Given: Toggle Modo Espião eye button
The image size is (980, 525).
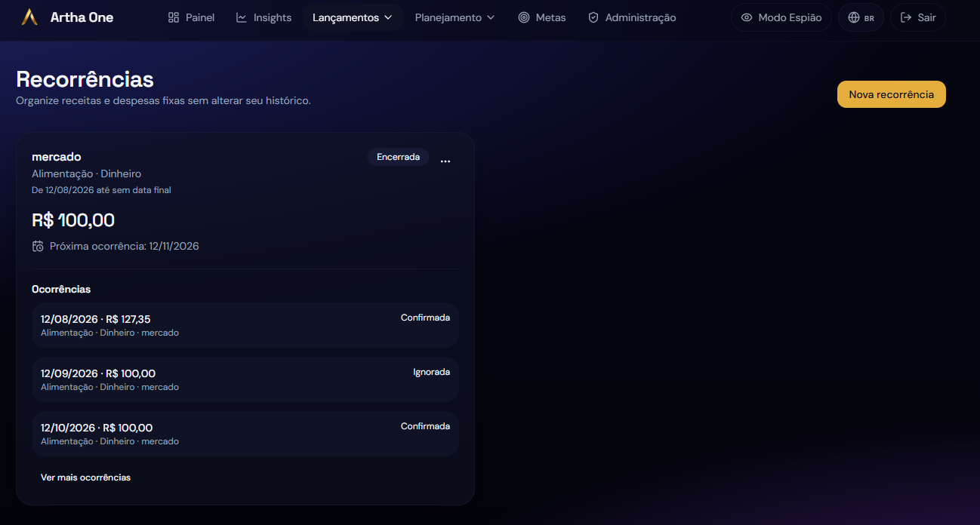Looking at the screenshot, I should click(781, 17).
